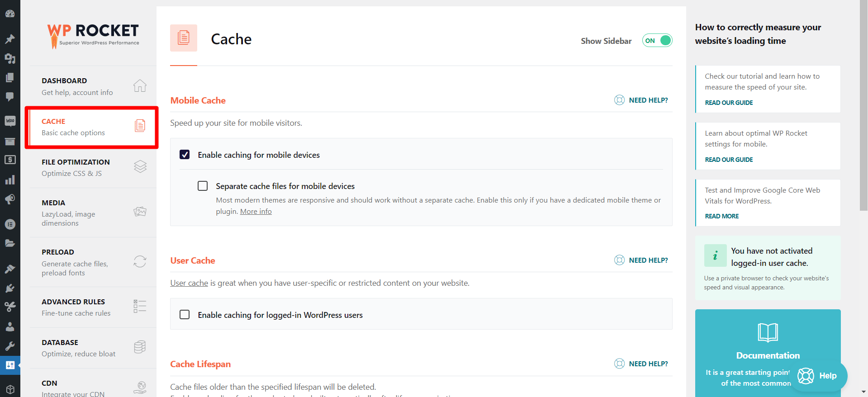Read Our Guide on measuring site speed
The height and width of the screenshot is (397, 868).
pyautogui.click(x=729, y=103)
